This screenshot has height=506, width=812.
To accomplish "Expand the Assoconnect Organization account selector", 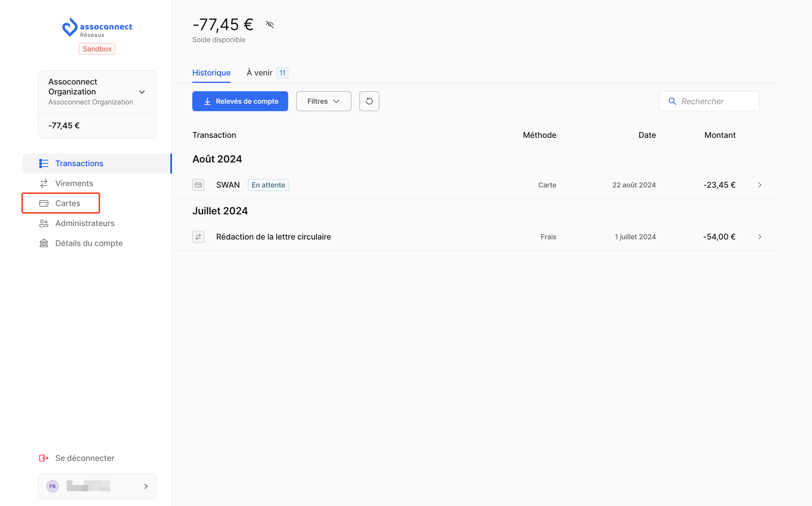I will pos(97,92).
